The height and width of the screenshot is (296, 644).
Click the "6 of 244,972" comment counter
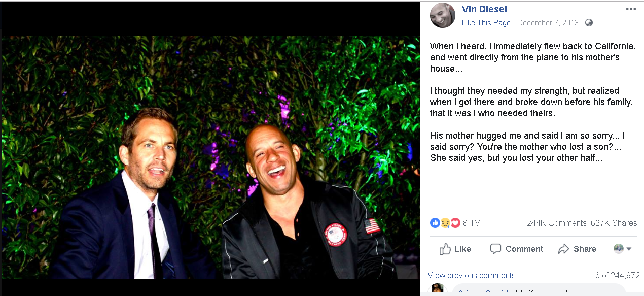pyautogui.click(x=617, y=275)
